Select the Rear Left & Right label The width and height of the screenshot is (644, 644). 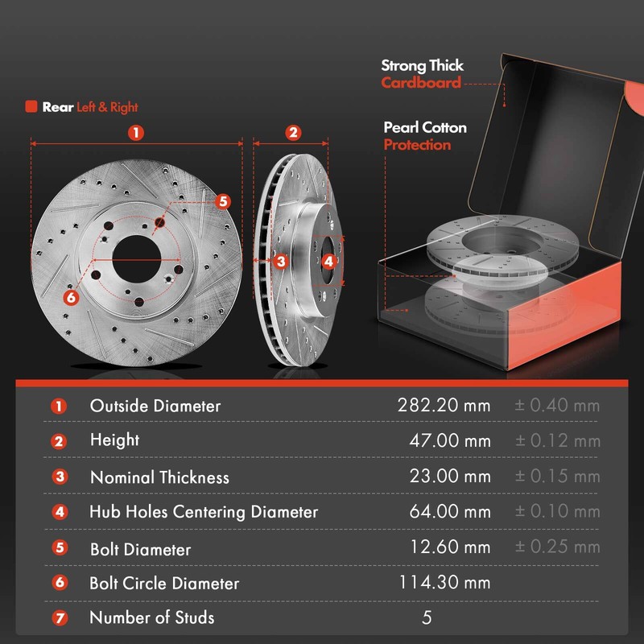(90, 107)
